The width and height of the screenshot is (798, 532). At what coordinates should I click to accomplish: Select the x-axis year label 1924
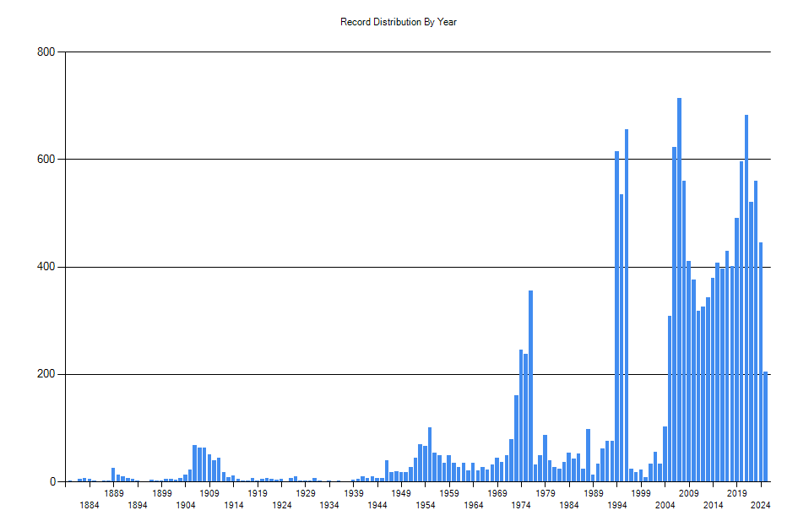pos(281,505)
